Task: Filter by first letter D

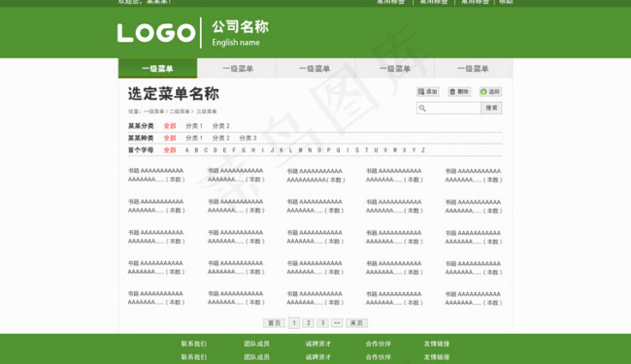Action: (216, 150)
